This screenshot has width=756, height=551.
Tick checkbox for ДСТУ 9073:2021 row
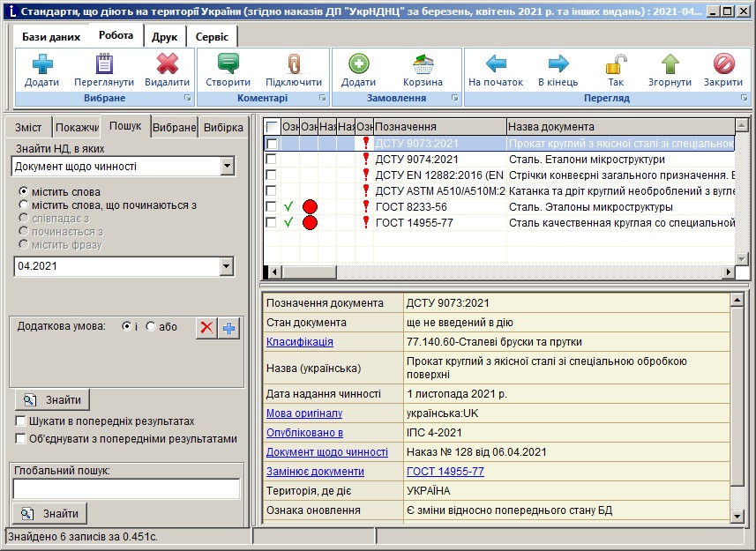272,144
